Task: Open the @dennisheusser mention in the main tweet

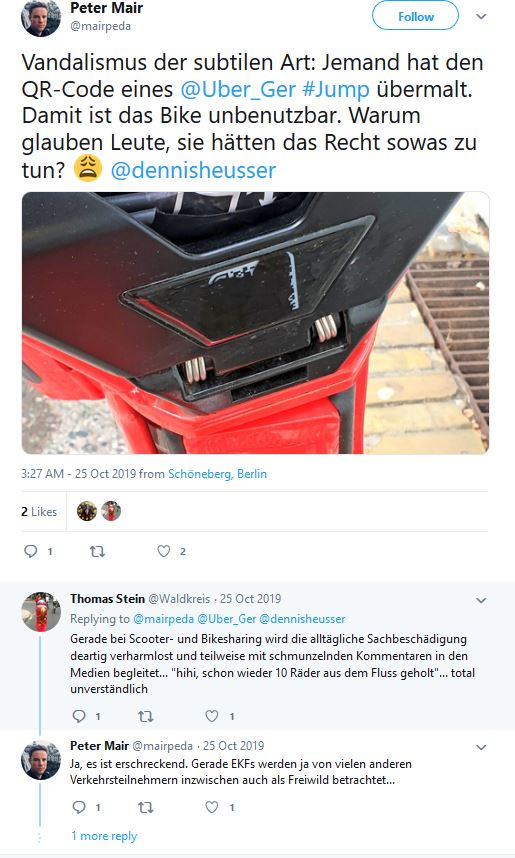Action: (x=193, y=170)
